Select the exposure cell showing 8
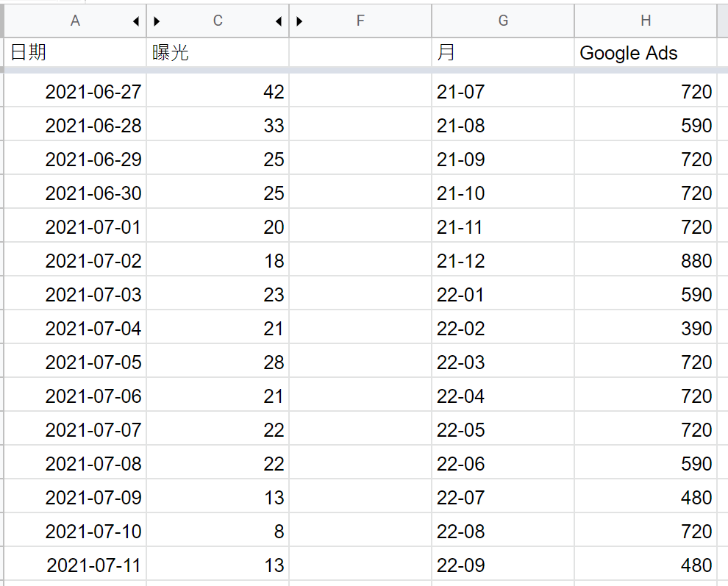Image resolution: width=728 pixels, height=586 pixels. [x=218, y=532]
